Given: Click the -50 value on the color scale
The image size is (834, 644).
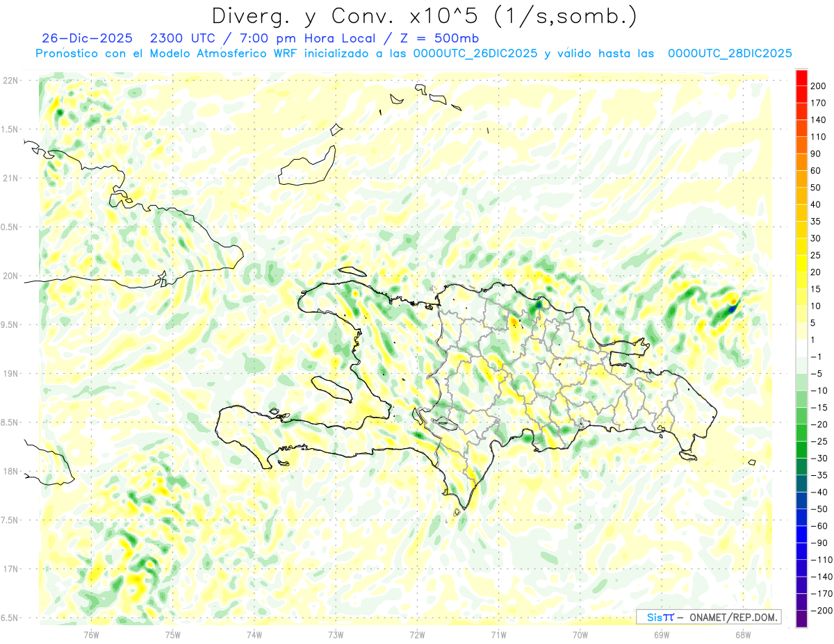Looking at the screenshot, I should (818, 509).
